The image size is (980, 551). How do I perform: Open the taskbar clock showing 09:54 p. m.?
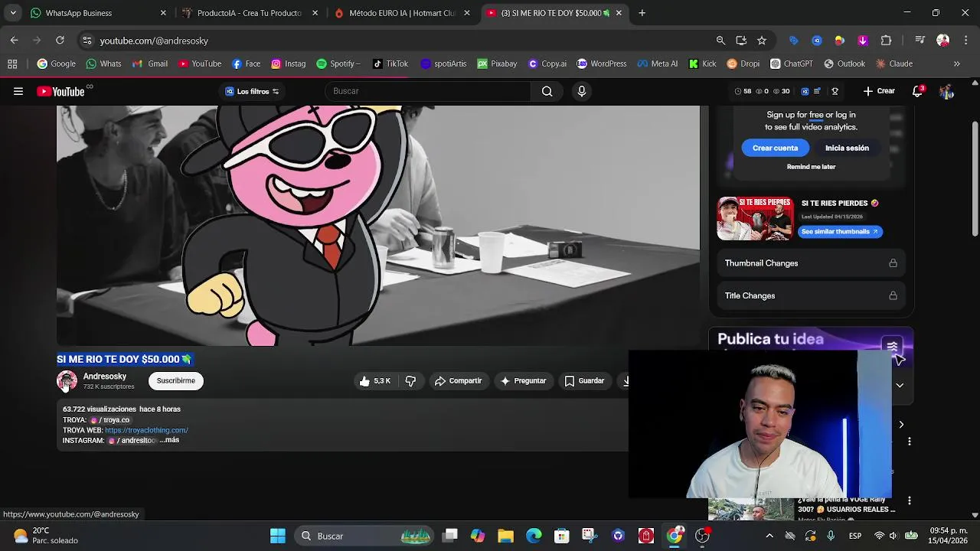click(x=948, y=536)
